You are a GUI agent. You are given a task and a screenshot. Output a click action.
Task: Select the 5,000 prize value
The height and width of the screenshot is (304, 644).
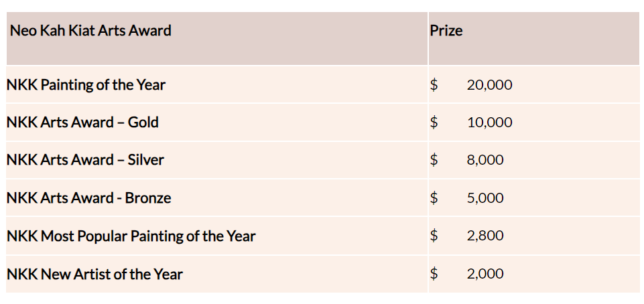[x=485, y=198]
